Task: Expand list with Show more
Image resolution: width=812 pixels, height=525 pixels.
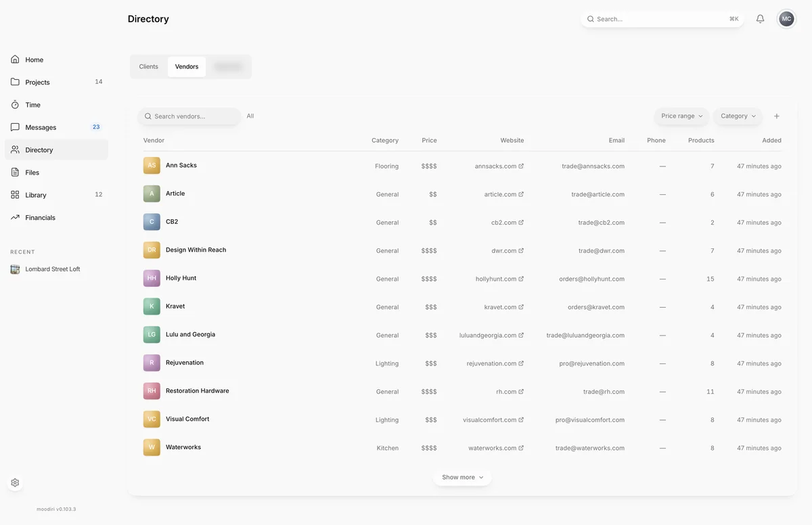Action: 462,477
